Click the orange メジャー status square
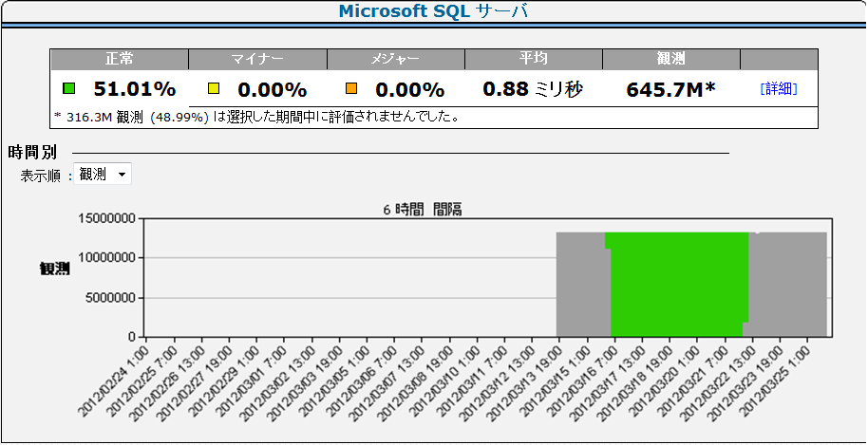The width and height of the screenshot is (868, 445). [x=351, y=89]
